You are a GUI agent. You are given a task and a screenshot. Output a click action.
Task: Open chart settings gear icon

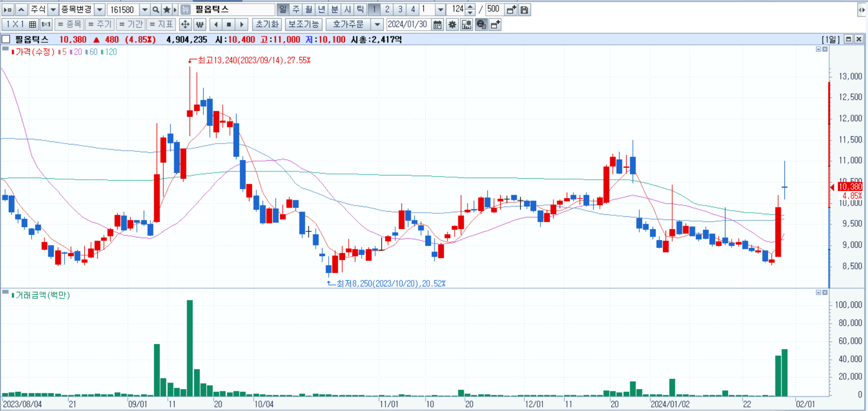(452, 24)
